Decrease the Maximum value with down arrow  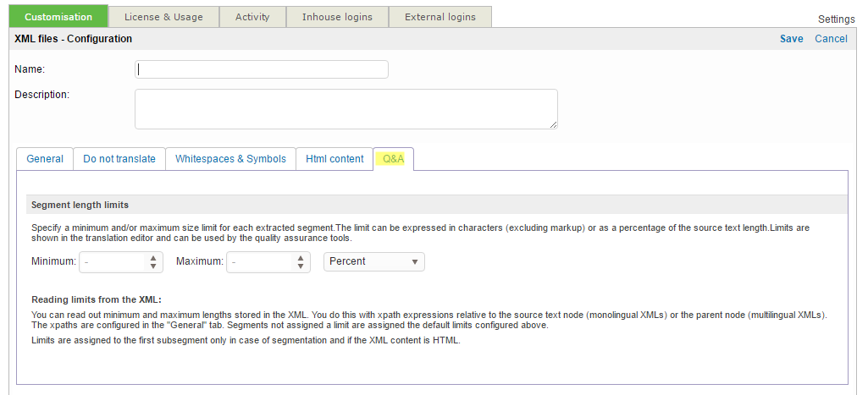[301, 266]
